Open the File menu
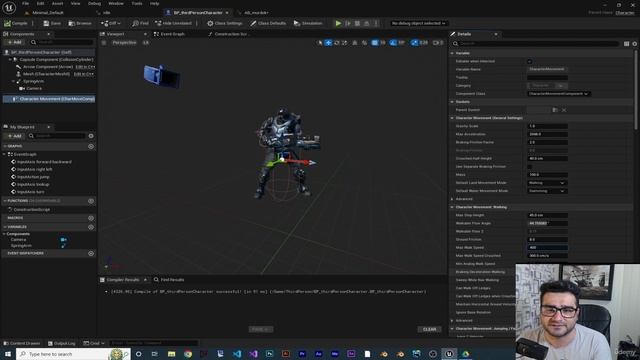 [25, 3]
